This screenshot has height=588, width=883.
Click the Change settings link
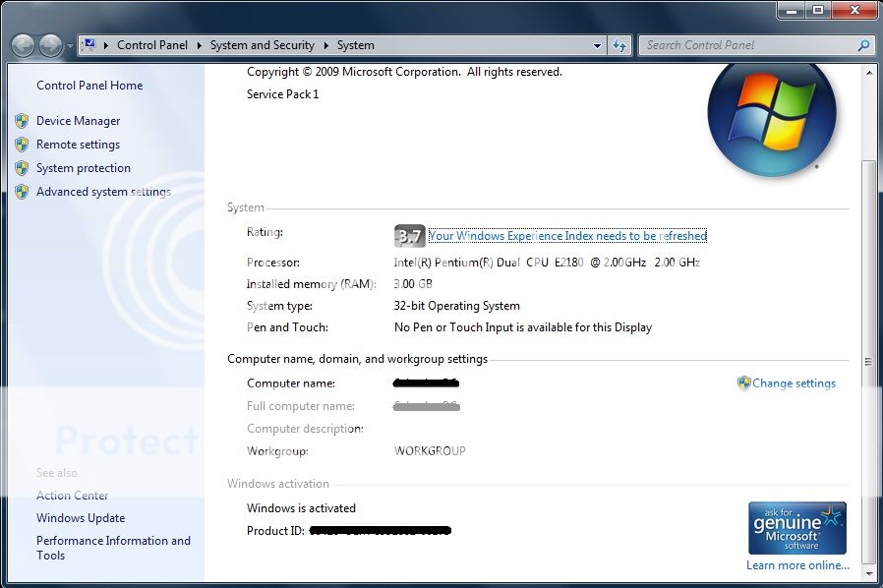(x=794, y=383)
